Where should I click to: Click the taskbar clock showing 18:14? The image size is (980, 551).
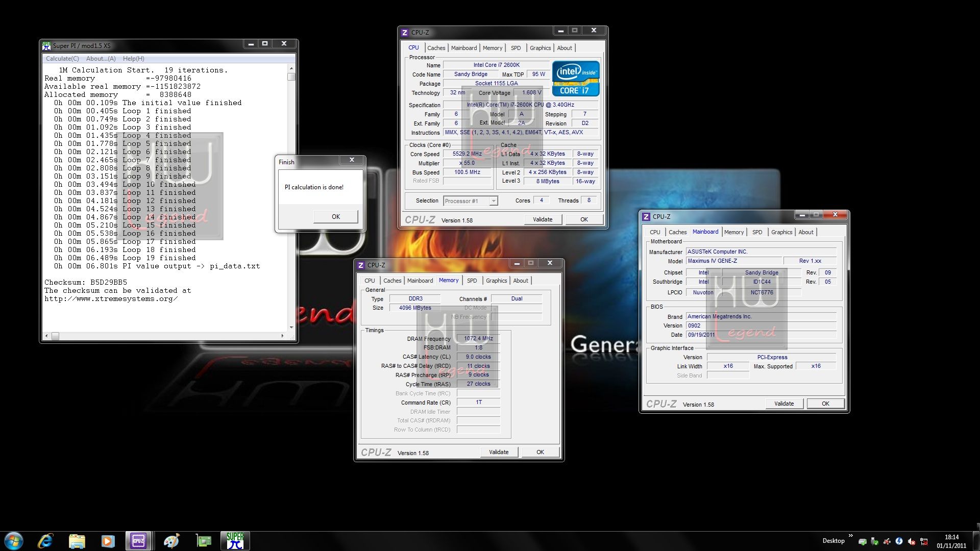[951, 541]
